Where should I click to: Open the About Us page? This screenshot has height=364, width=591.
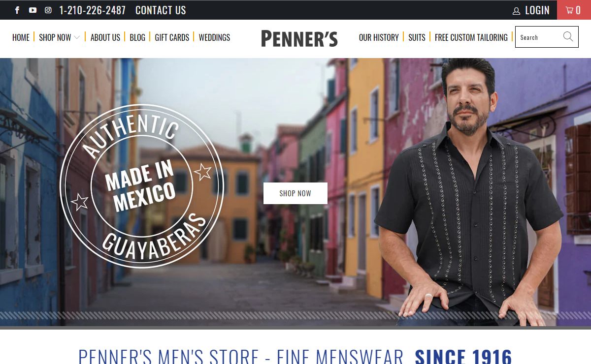coord(105,37)
